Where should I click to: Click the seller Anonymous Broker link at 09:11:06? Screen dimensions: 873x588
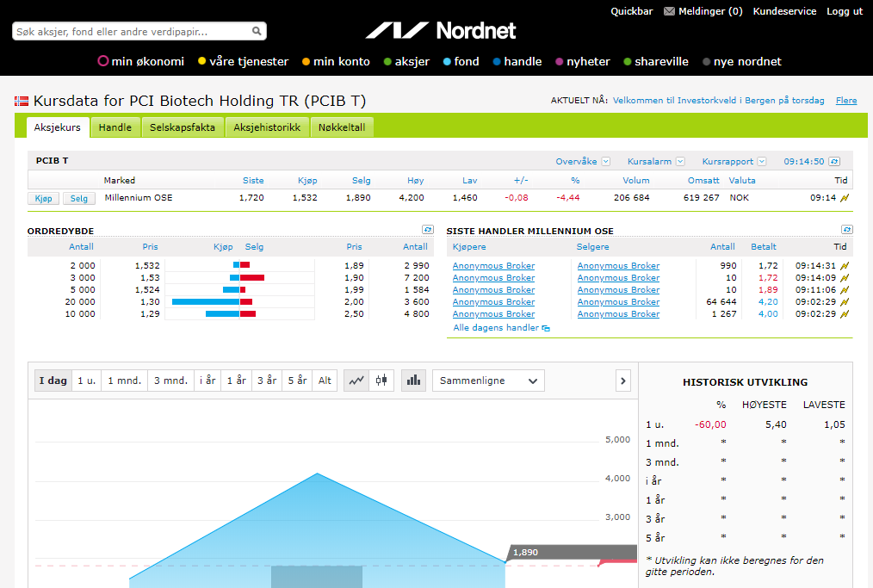tap(618, 289)
